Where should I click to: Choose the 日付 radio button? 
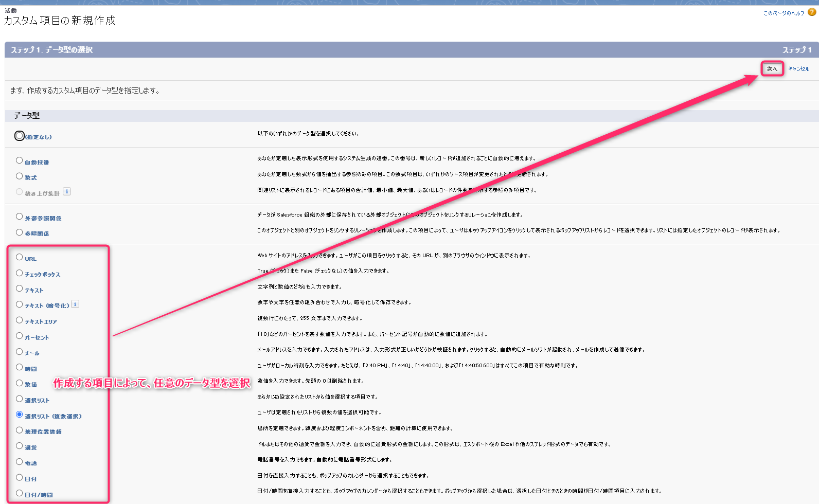tap(19, 477)
